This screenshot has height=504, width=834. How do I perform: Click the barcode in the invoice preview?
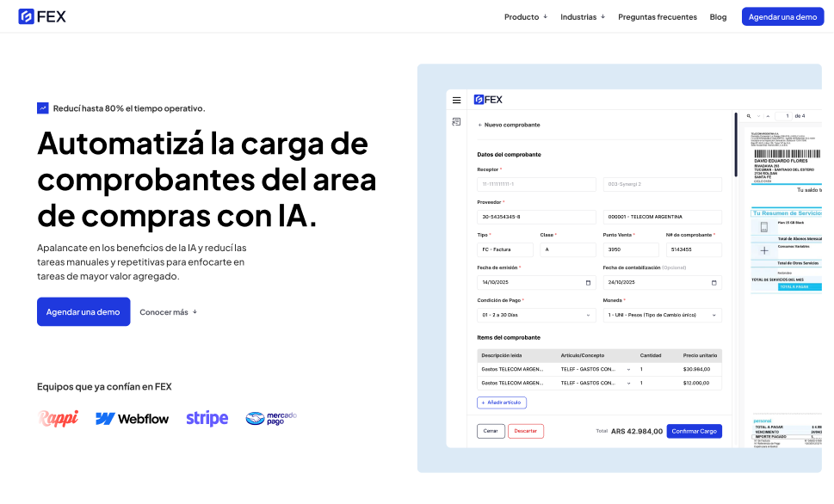pos(787,154)
